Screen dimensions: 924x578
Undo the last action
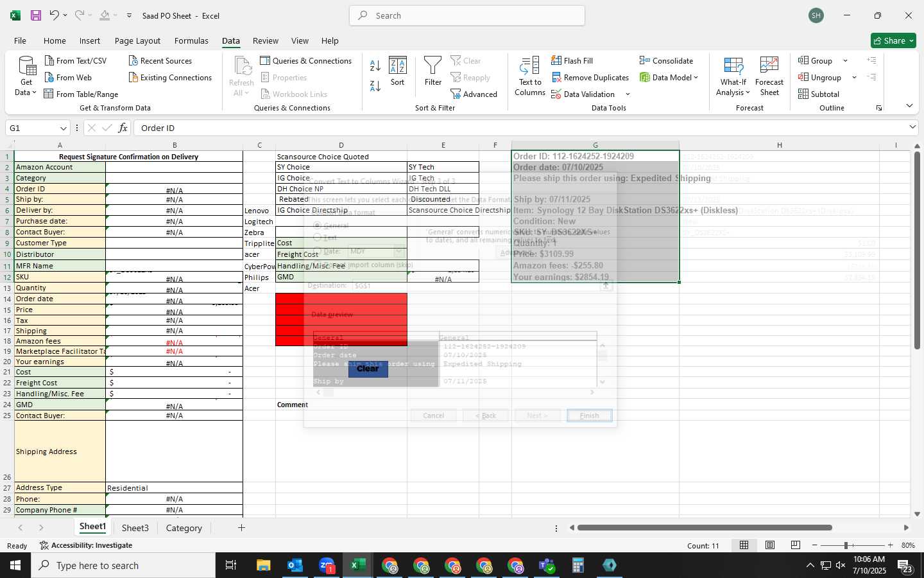[54, 15]
